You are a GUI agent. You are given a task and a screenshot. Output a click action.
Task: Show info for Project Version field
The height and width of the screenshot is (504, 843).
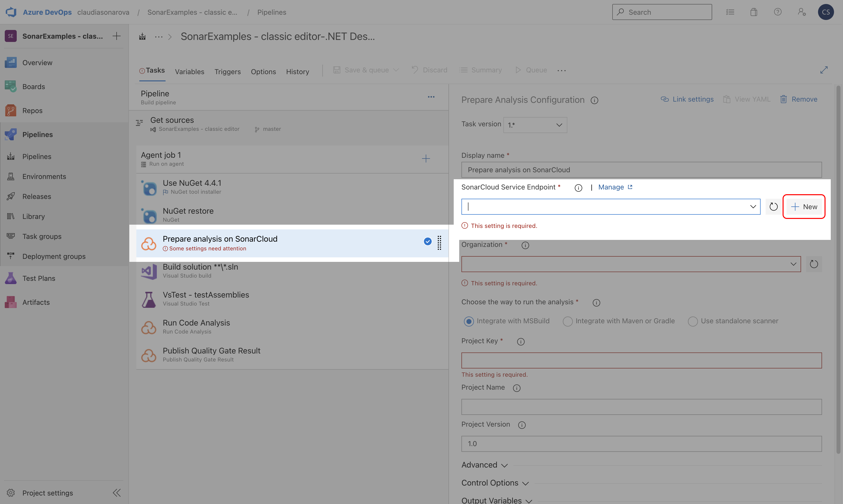pos(522,425)
